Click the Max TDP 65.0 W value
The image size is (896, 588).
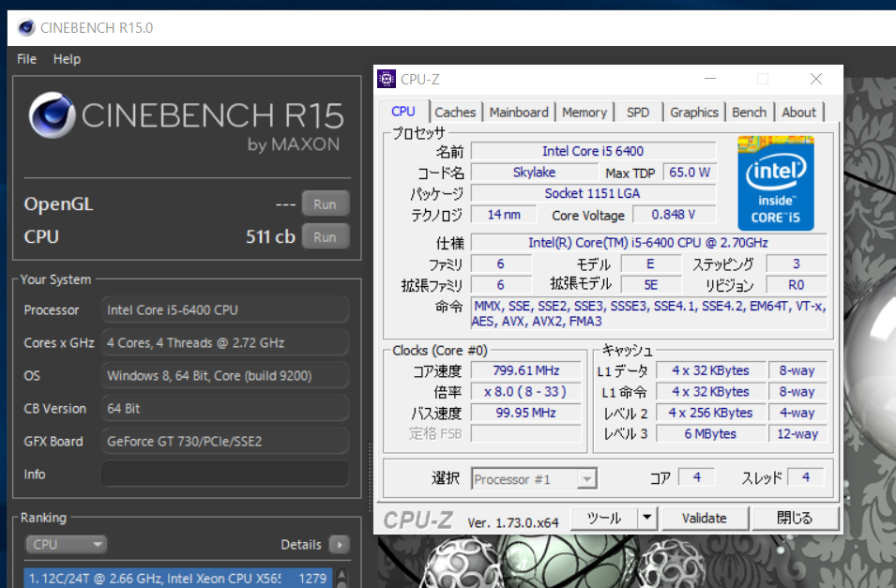[x=690, y=172]
